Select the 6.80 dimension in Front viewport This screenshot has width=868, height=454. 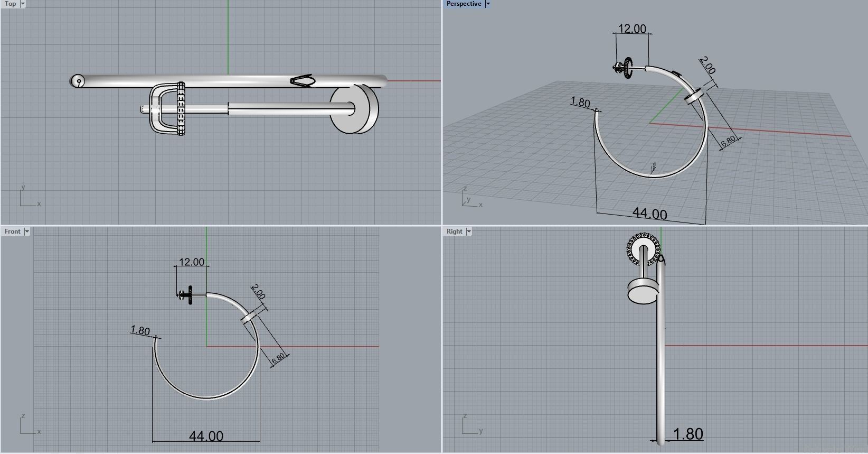[278, 358]
